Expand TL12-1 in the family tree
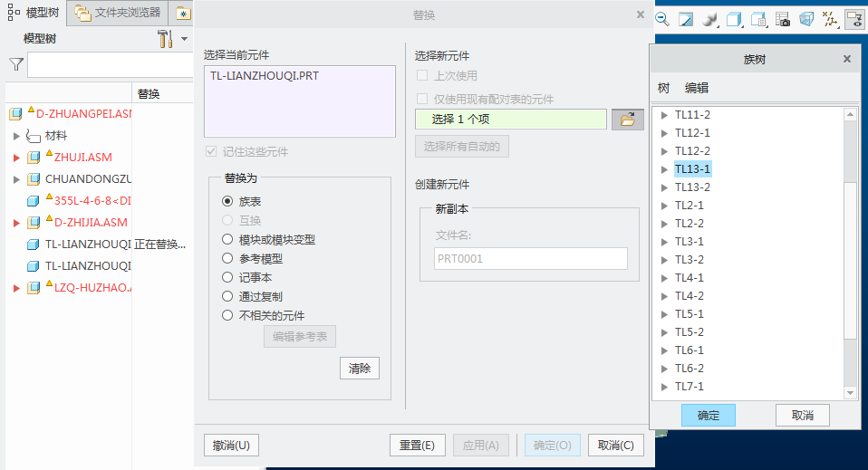This screenshot has width=868, height=470. point(664,133)
